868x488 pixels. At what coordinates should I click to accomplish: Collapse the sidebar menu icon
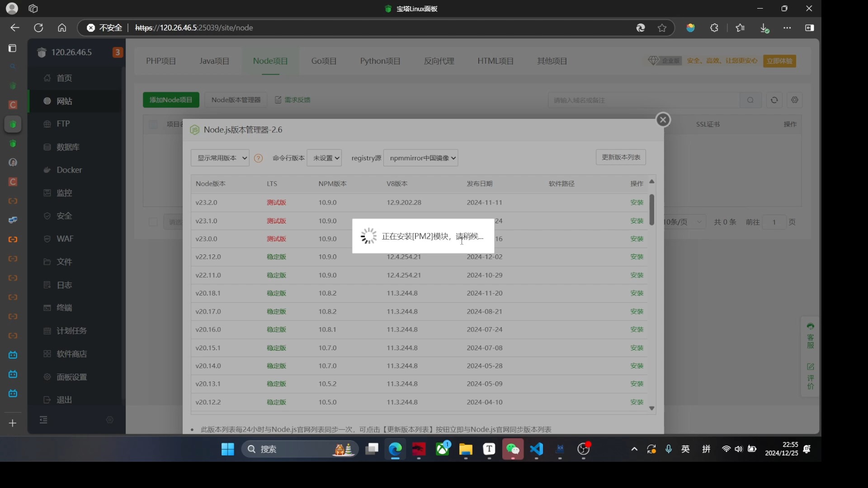coord(43,420)
